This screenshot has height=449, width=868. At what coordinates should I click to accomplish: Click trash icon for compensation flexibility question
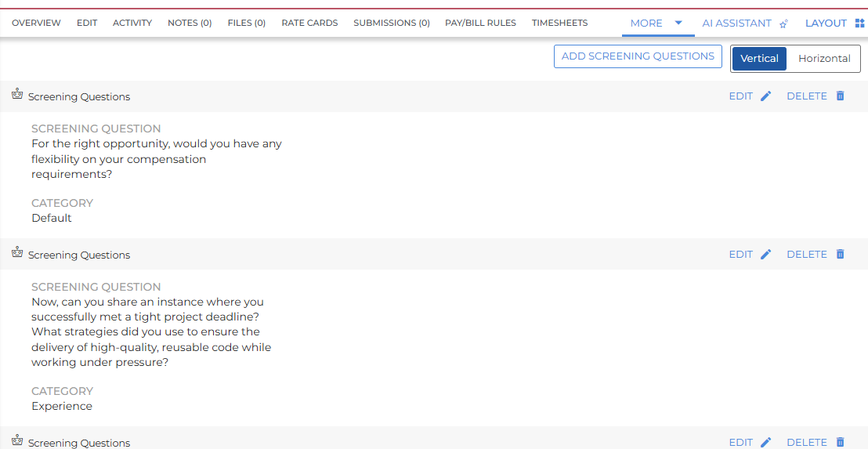840,96
